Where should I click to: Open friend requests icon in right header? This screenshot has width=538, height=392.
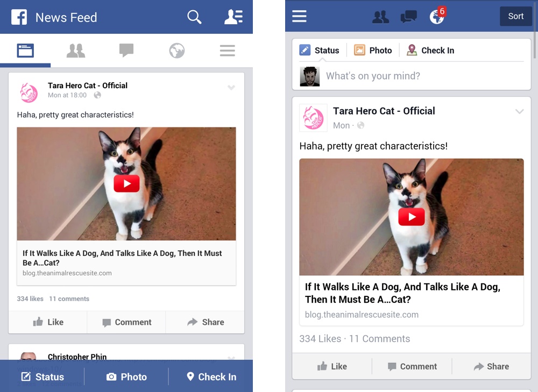click(380, 17)
